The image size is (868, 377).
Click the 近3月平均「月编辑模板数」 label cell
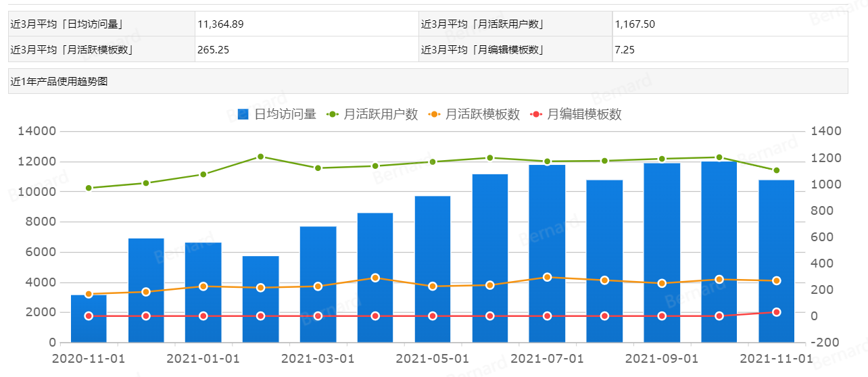[515, 49]
